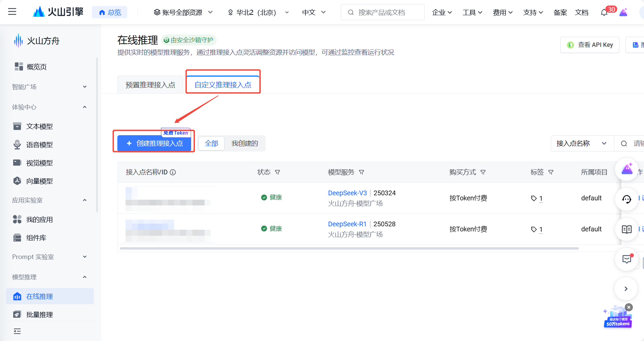The height and width of the screenshot is (341, 644).
Task: Open the 工具 menu
Action: pos(472,12)
